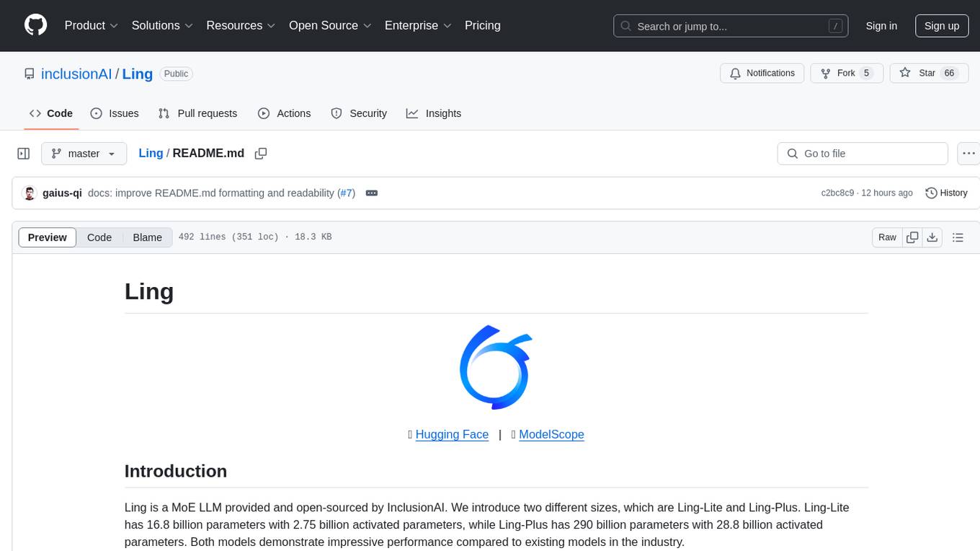Open the Hugging Face link
Viewport: 980px width, 551px height.
(x=452, y=434)
